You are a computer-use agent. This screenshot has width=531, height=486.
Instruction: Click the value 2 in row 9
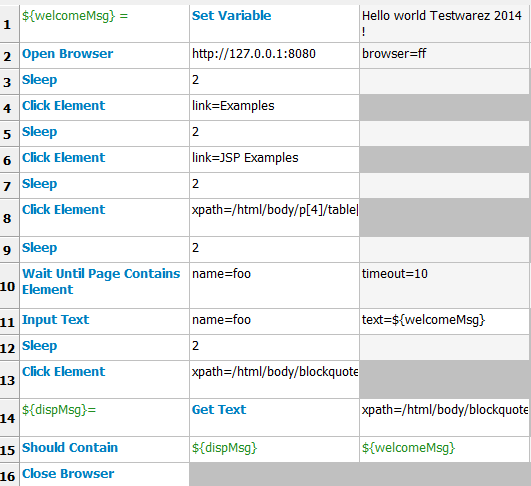tap(274, 250)
